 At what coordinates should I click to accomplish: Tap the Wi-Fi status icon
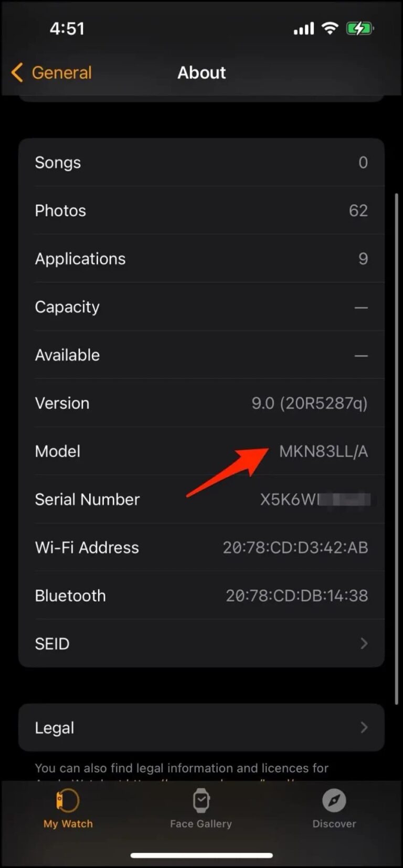tap(330, 28)
